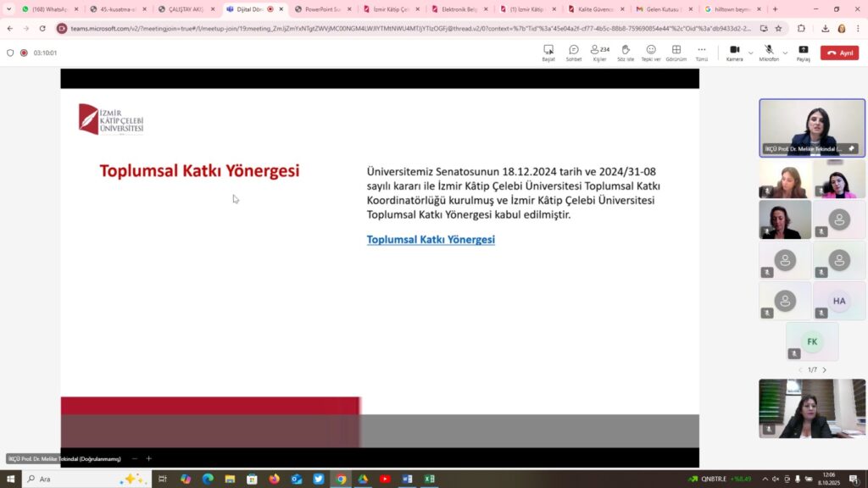
Task: Go to next page of participant videos
Action: pyautogui.click(x=824, y=369)
